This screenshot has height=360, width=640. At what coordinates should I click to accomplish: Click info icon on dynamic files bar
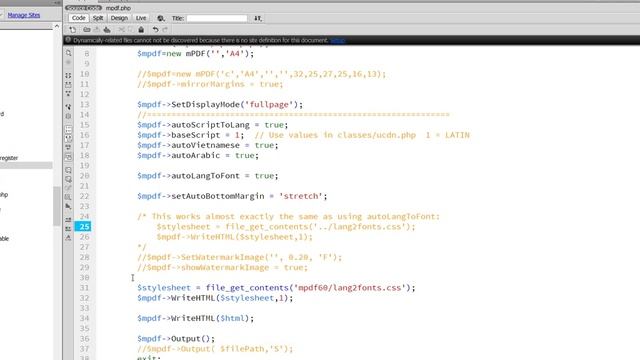68,40
